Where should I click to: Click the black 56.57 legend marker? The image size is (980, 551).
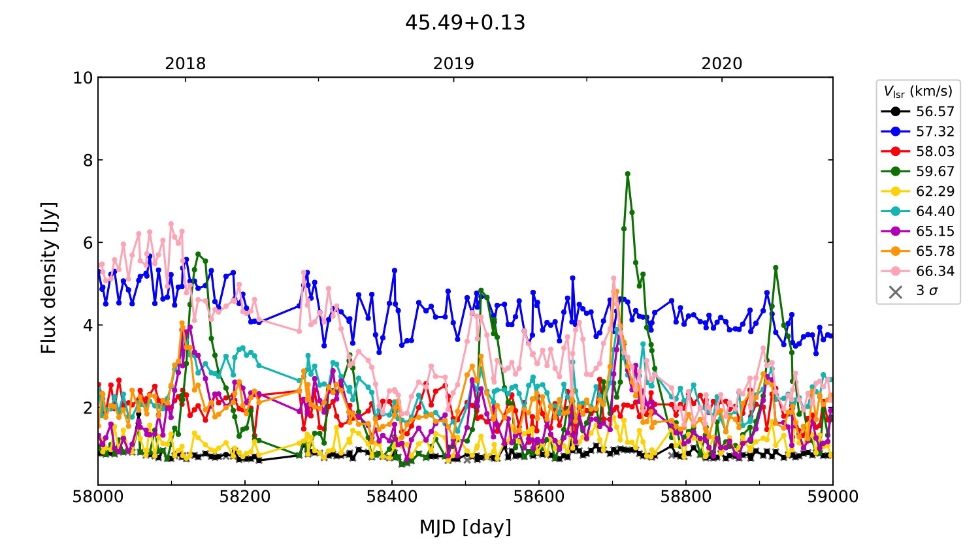pos(895,112)
